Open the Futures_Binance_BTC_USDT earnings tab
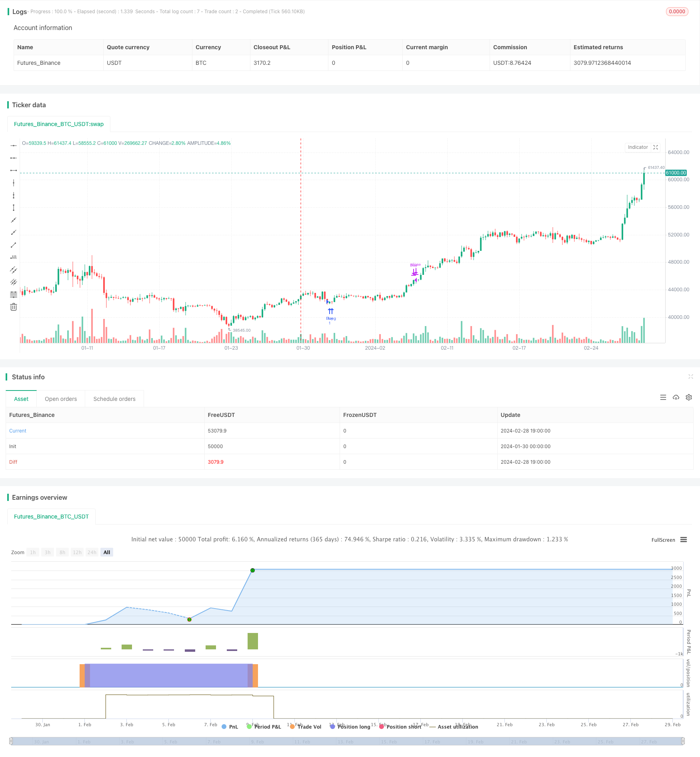The height and width of the screenshot is (757, 700). 51,517
